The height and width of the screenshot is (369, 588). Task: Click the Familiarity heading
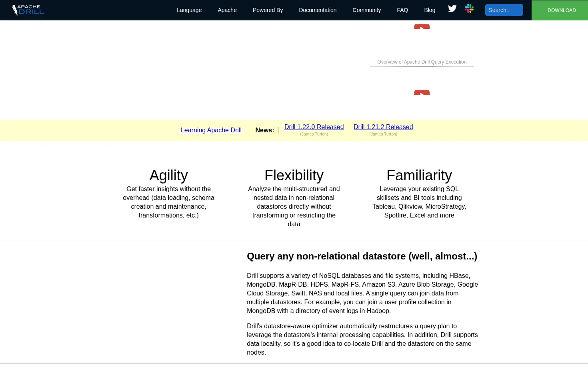[x=419, y=176]
